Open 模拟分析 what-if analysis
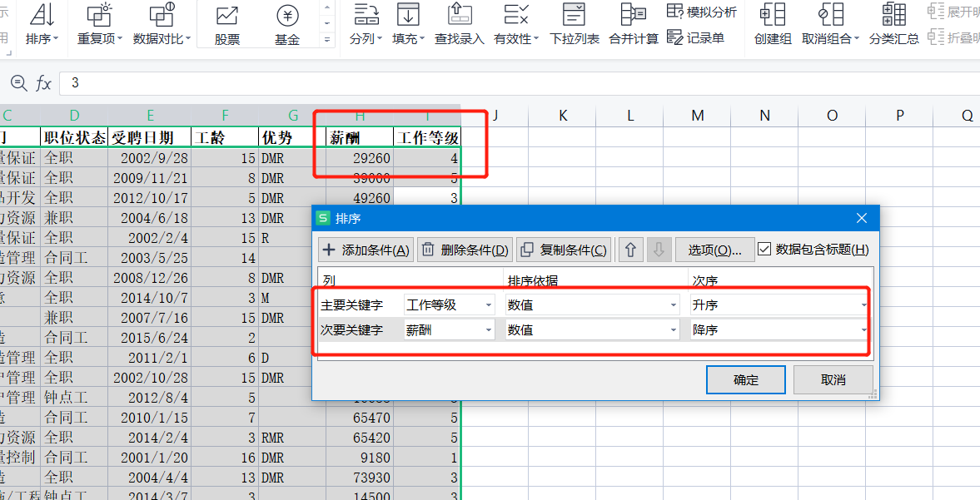The height and width of the screenshot is (500, 980). (702, 12)
